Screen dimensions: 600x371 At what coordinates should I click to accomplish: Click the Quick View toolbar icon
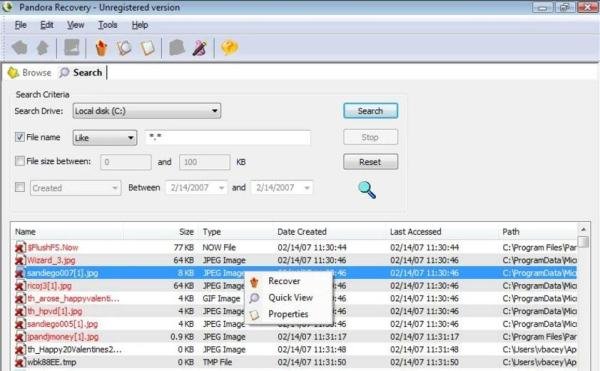pyautogui.click(x=124, y=48)
